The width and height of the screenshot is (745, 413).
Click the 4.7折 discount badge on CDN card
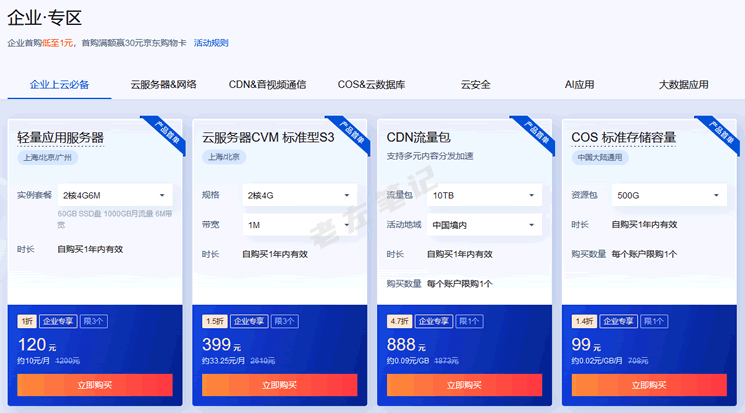click(399, 321)
